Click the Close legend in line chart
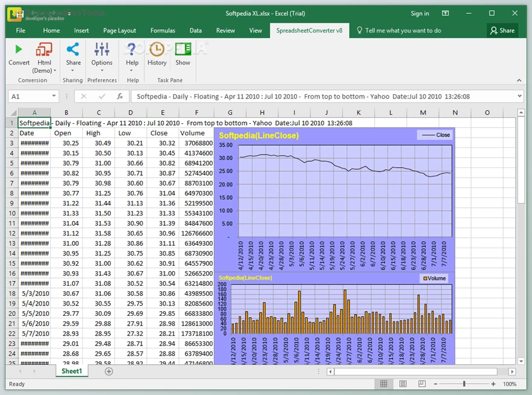 tap(436, 135)
